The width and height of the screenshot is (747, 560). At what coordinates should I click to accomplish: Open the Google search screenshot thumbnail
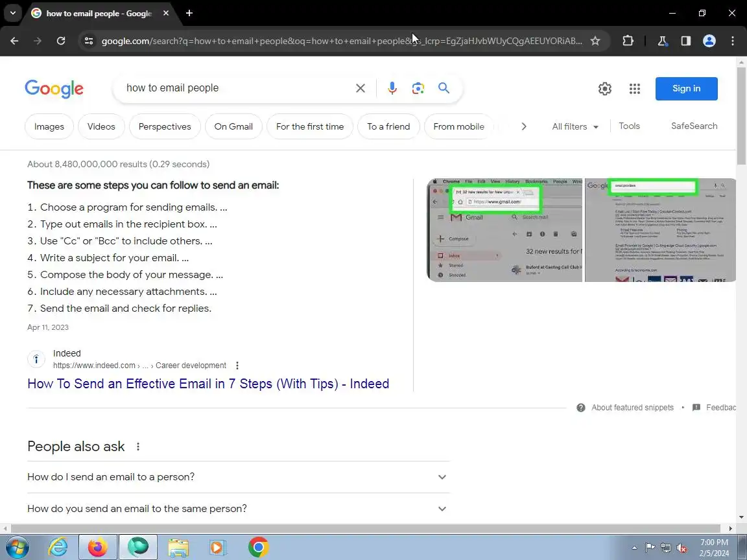coord(660,230)
